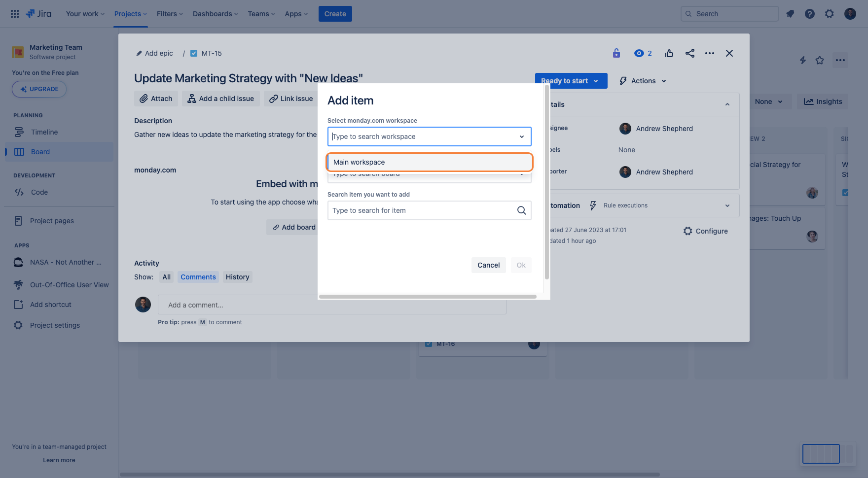The height and width of the screenshot is (478, 868).
Task: Close the issue dialog with the X
Action: click(729, 53)
